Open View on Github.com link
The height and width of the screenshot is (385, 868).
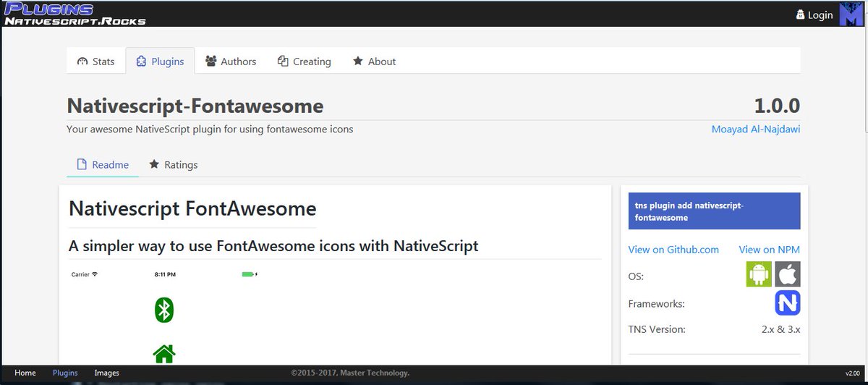click(x=673, y=249)
